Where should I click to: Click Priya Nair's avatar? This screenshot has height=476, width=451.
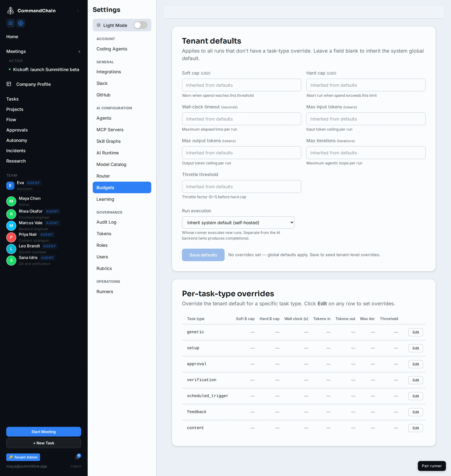click(x=11, y=237)
